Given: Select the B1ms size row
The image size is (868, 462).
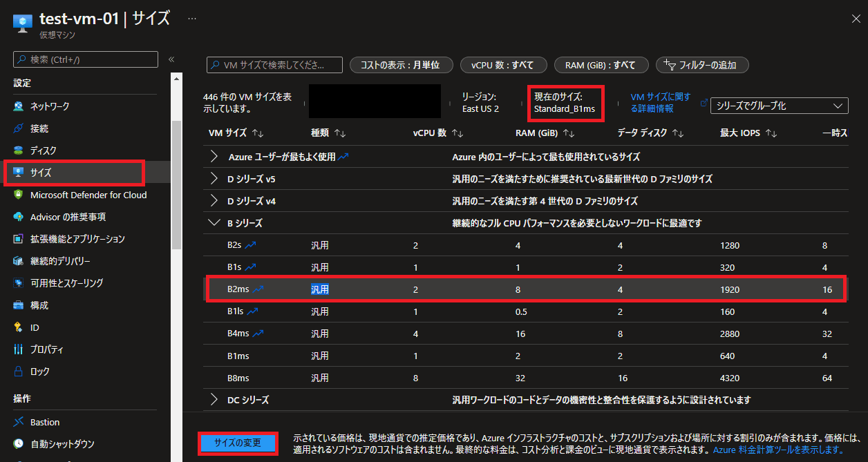Looking at the screenshot, I should [526, 356].
